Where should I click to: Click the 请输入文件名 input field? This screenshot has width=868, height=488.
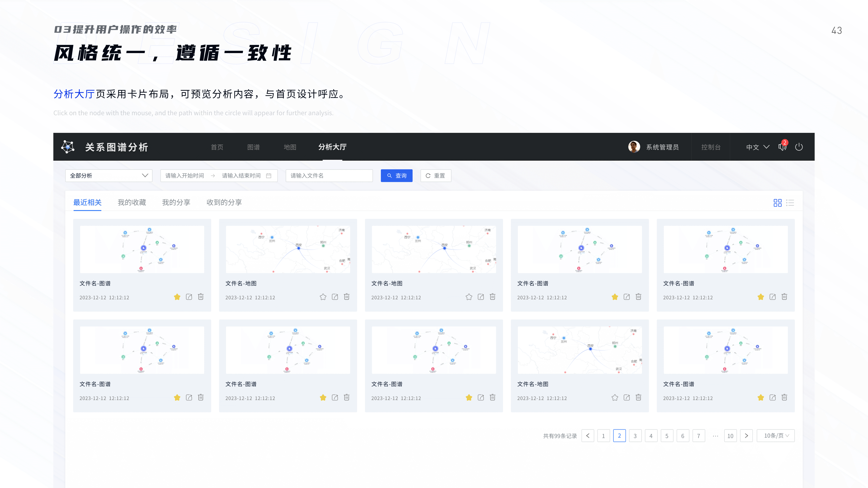pyautogui.click(x=329, y=176)
